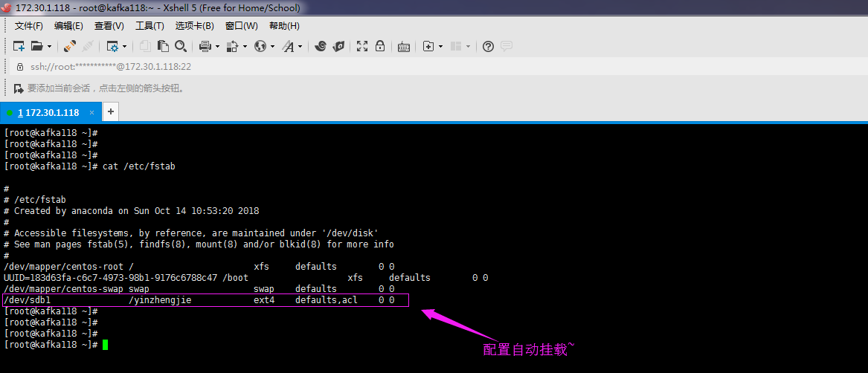Screen dimensions: 868x373
Task: Click the help question mark icon
Action: click(x=488, y=47)
